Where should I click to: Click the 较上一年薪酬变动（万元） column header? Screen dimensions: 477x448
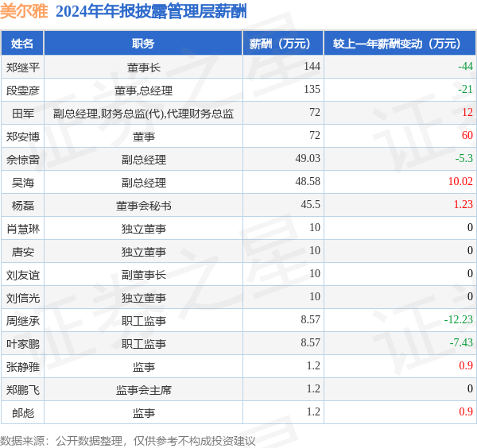click(x=400, y=44)
